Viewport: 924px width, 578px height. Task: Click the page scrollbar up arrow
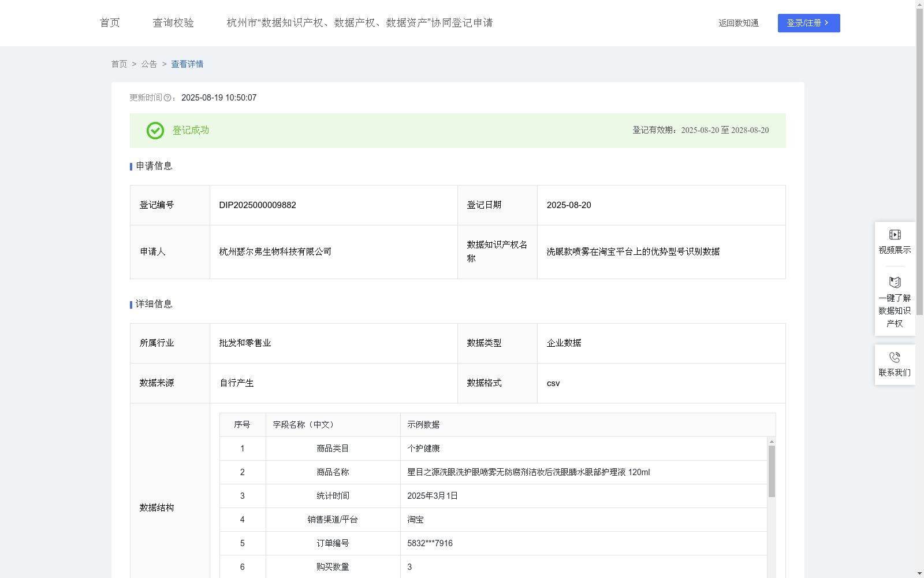click(919, 4)
